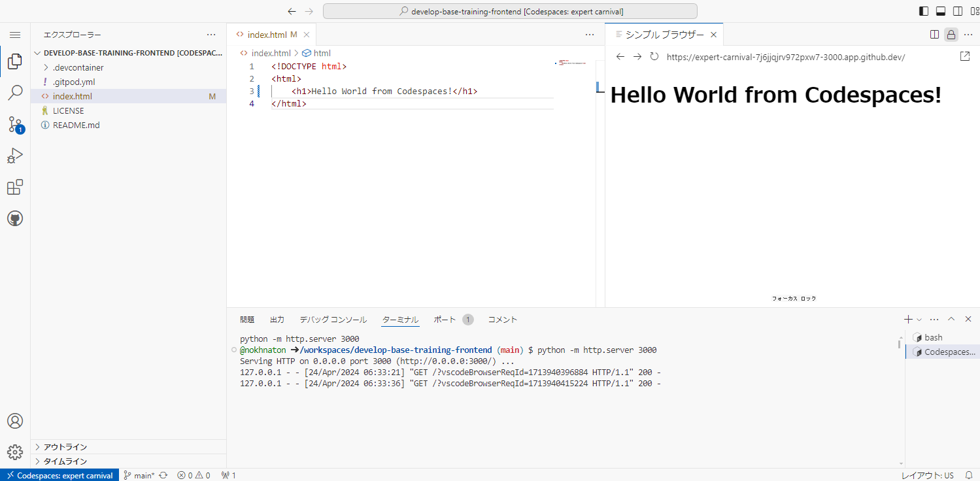Collapse DEVELOP-BASE-TRAINING-FRONTEND root folder
The height and width of the screenshot is (481, 980).
[x=128, y=53]
